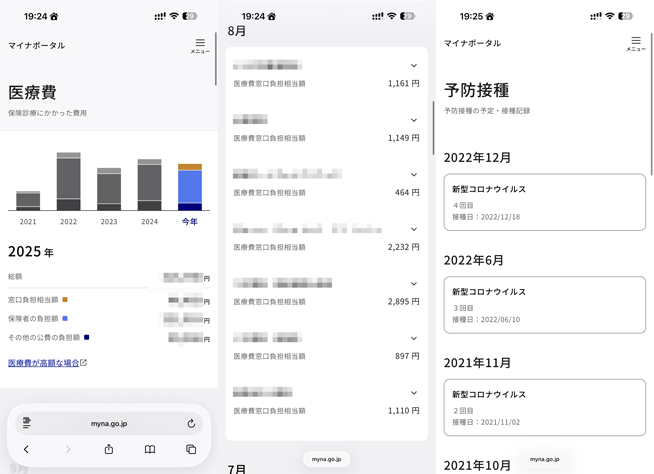
Task: Expand the entry showing 1,161 円
Action: tap(414, 66)
